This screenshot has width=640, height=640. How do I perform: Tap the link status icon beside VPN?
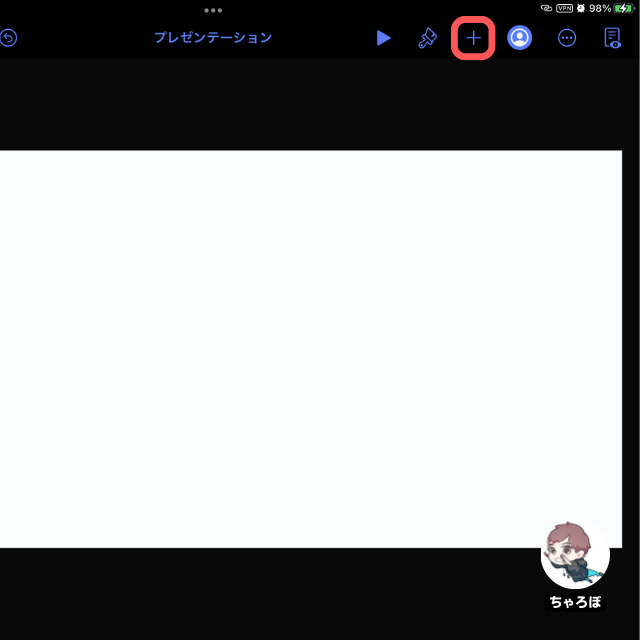(546, 8)
